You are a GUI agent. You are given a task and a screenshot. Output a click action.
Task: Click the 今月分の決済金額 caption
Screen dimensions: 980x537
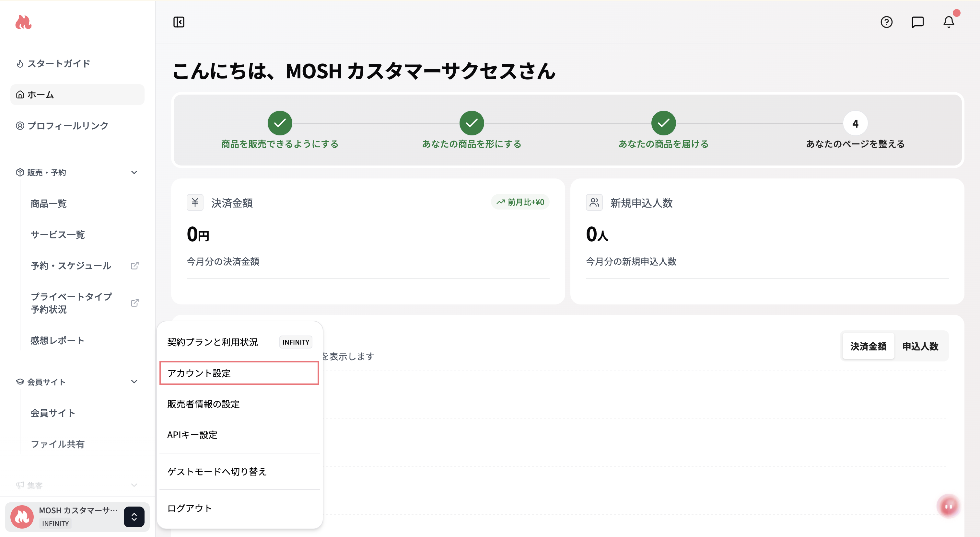tap(223, 261)
